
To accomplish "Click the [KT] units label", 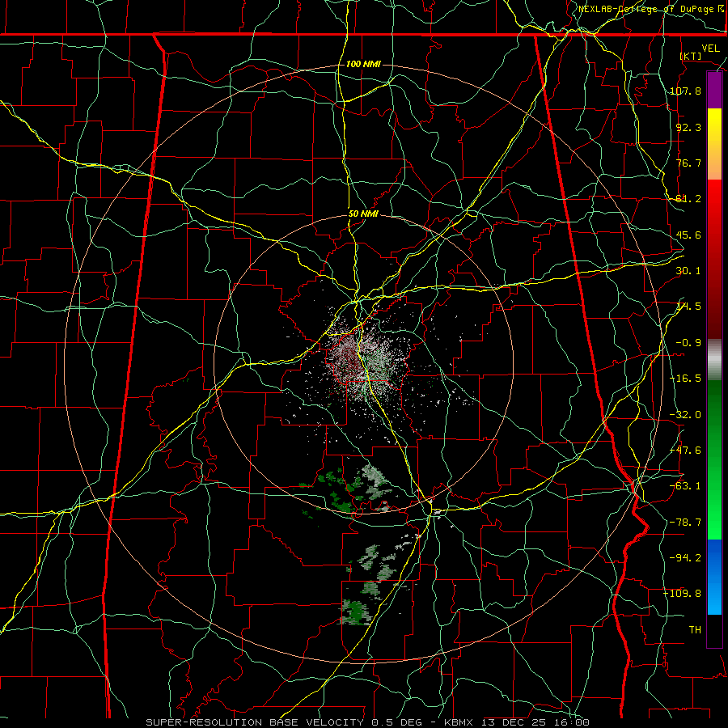I will (691, 56).
